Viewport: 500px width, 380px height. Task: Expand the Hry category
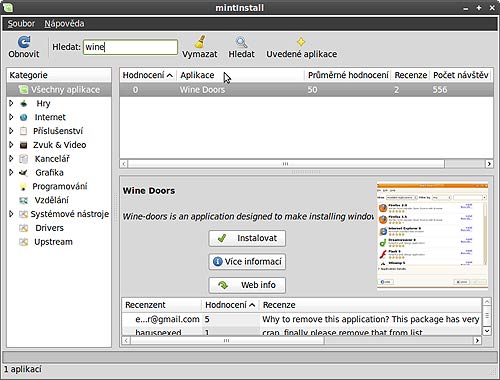click(11, 103)
